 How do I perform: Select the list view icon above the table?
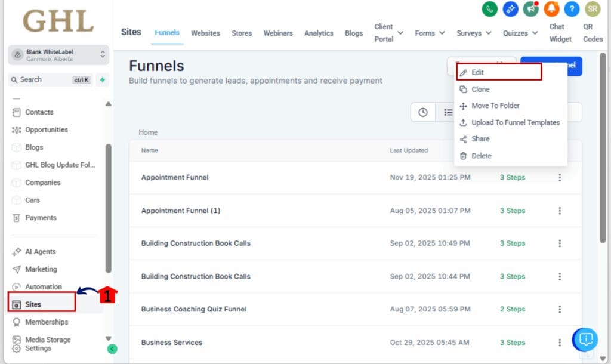(x=448, y=112)
